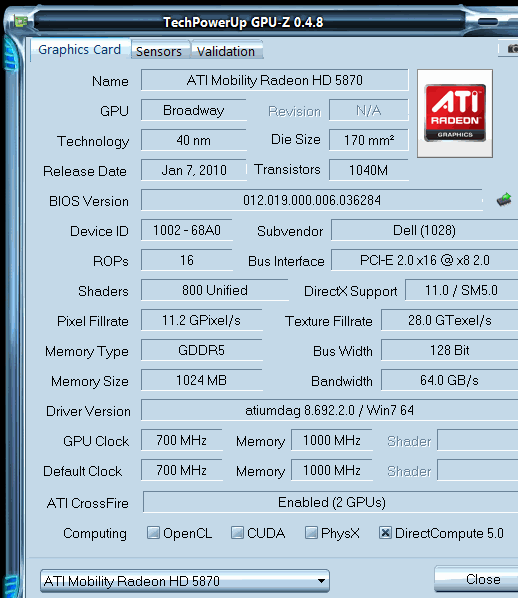Click the Computing label
This screenshot has height=598, width=518.
click(x=95, y=533)
